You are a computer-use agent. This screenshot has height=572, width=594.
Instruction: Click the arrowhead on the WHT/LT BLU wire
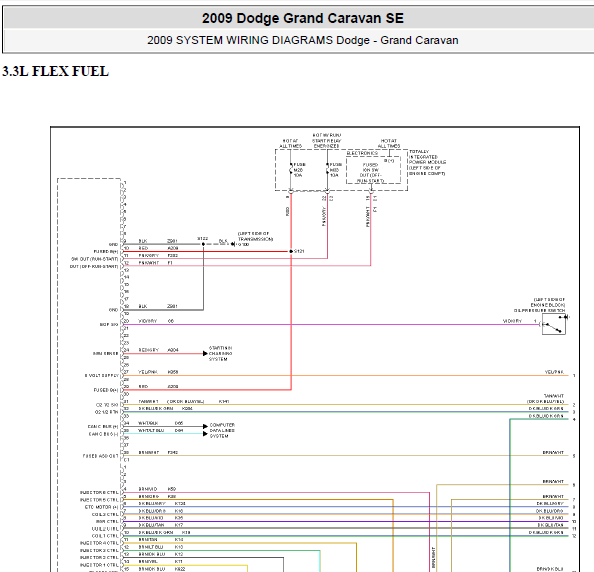tap(205, 434)
